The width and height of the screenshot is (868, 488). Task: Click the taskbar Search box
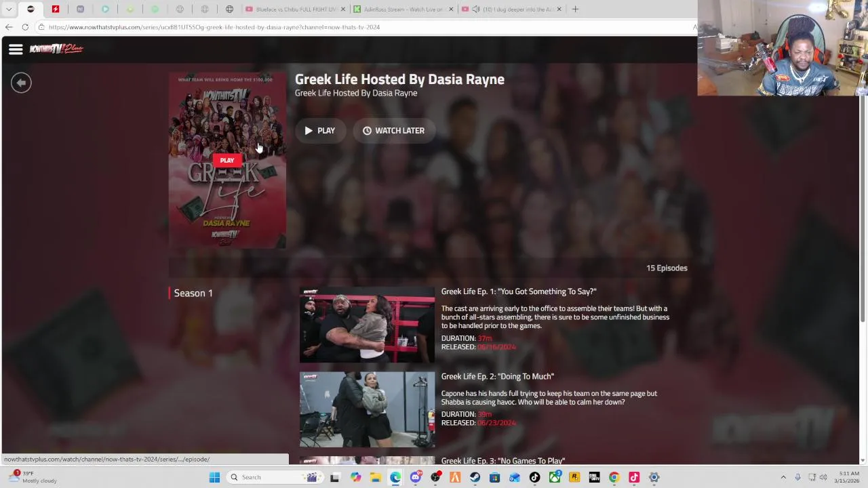coord(275,477)
